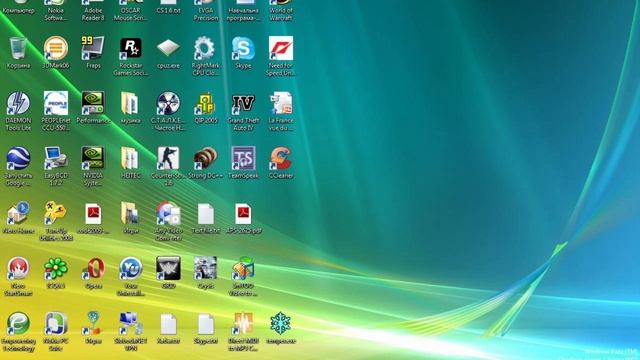The width and height of the screenshot is (640, 360).
Task: Open La France vue du... shortcut
Action: coord(281,103)
